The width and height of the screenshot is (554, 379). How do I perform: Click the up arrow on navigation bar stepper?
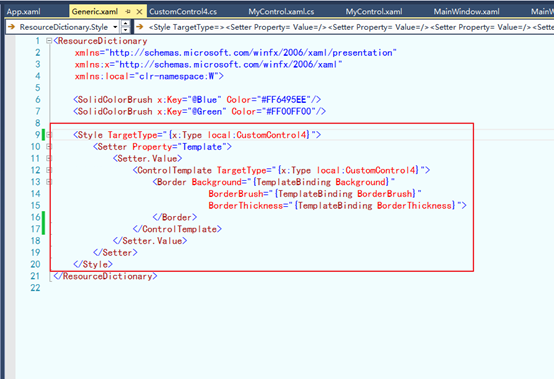pos(125,24)
